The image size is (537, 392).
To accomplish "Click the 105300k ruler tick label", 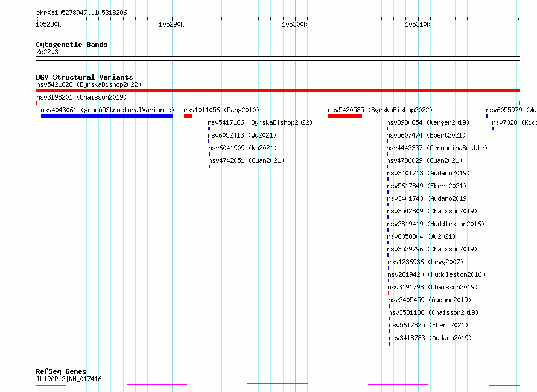I will point(294,24).
